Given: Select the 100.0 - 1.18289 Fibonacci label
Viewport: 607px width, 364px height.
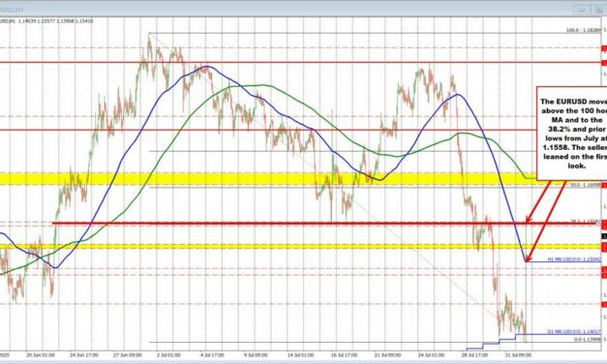Looking at the screenshot, I should 584,30.
